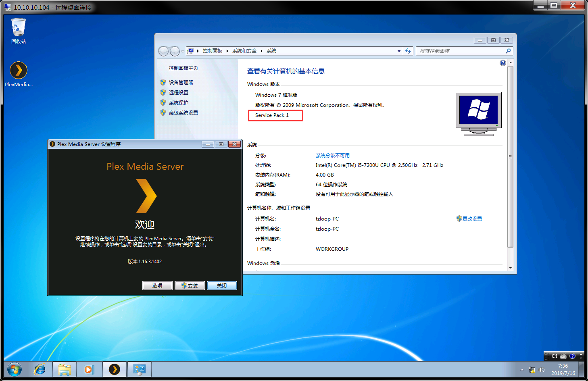Image resolution: width=588 pixels, height=381 pixels.
Task: Click the Plex chevron logo in the installer
Action: pos(146,196)
